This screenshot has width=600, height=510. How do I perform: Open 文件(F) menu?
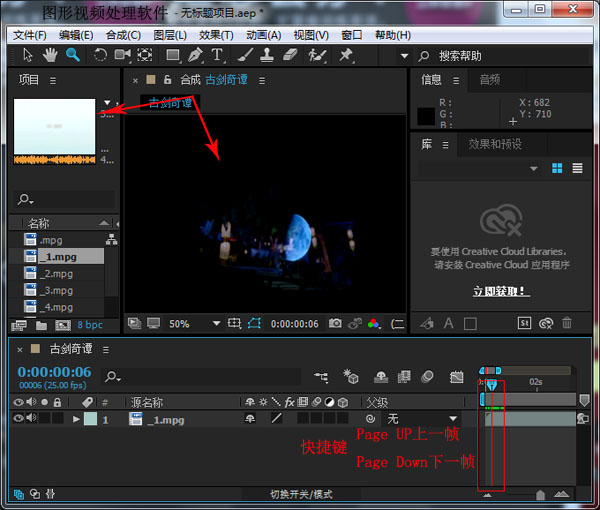[x=29, y=35]
